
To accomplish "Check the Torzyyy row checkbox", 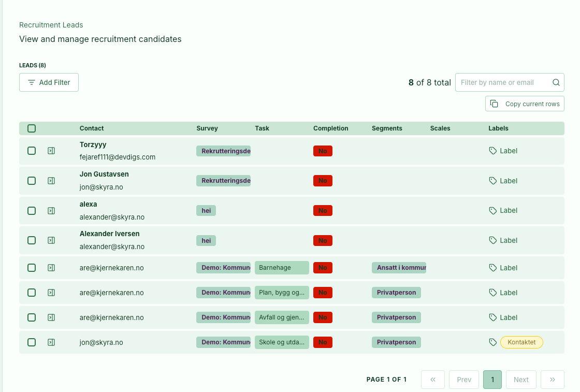I will point(32,151).
